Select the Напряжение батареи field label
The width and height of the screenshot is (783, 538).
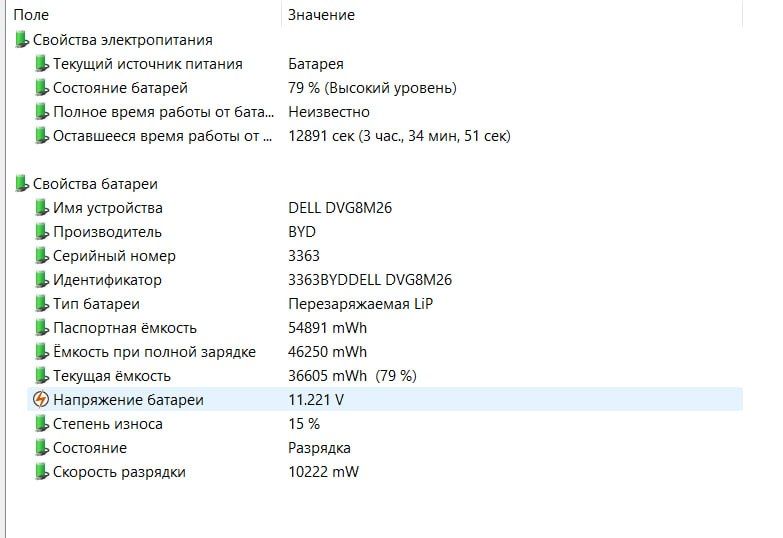128,400
